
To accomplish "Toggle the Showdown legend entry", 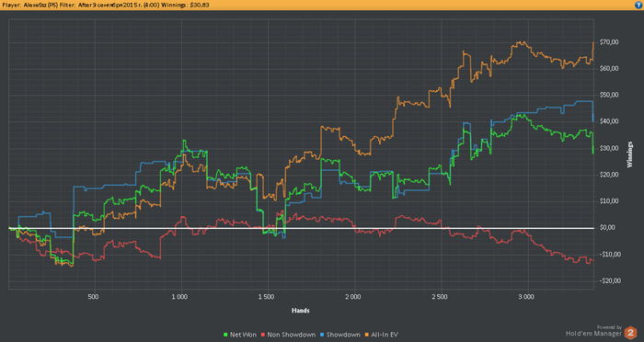I will 340,335.
